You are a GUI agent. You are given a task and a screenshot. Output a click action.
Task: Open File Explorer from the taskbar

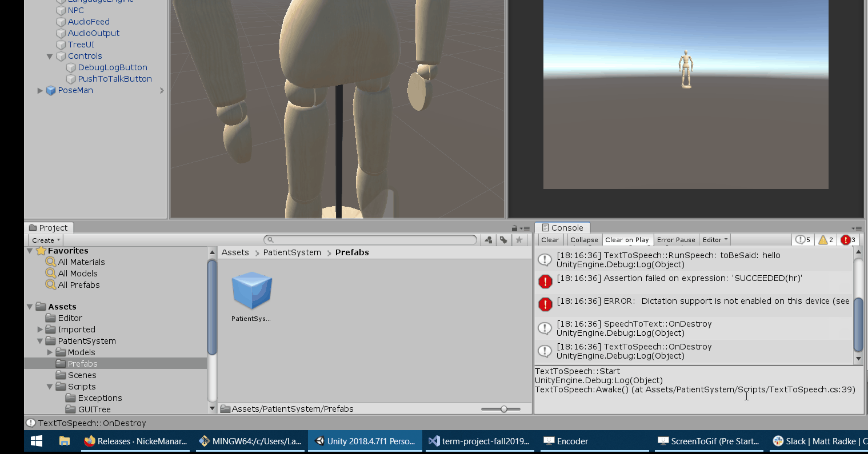(65, 441)
